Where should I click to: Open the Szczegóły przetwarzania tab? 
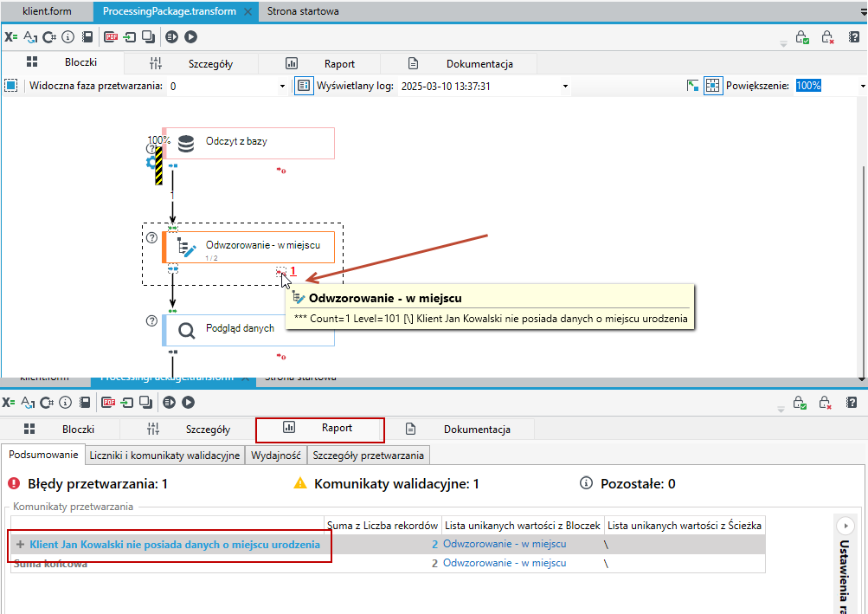point(368,456)
